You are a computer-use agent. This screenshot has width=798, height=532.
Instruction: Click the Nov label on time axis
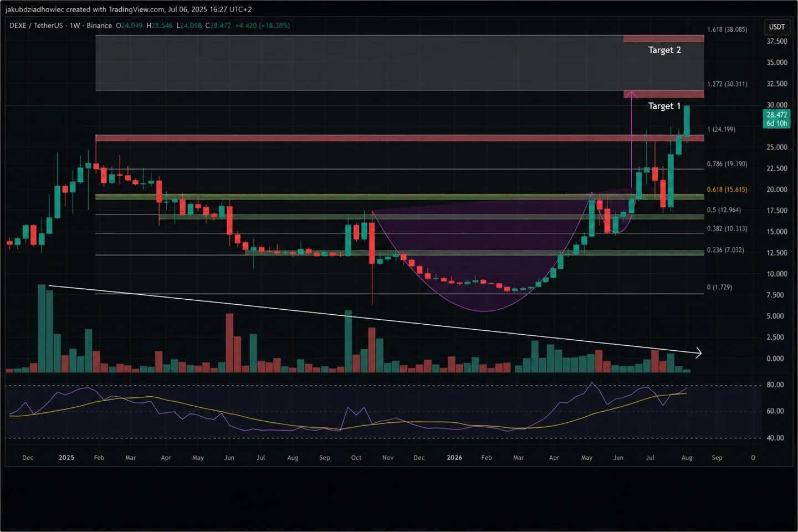pos(388,458)
